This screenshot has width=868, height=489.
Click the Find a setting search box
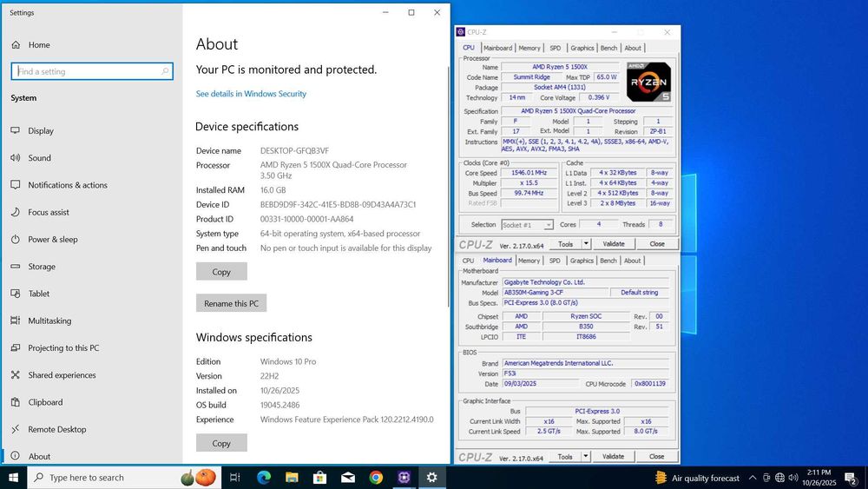[92, 71]
